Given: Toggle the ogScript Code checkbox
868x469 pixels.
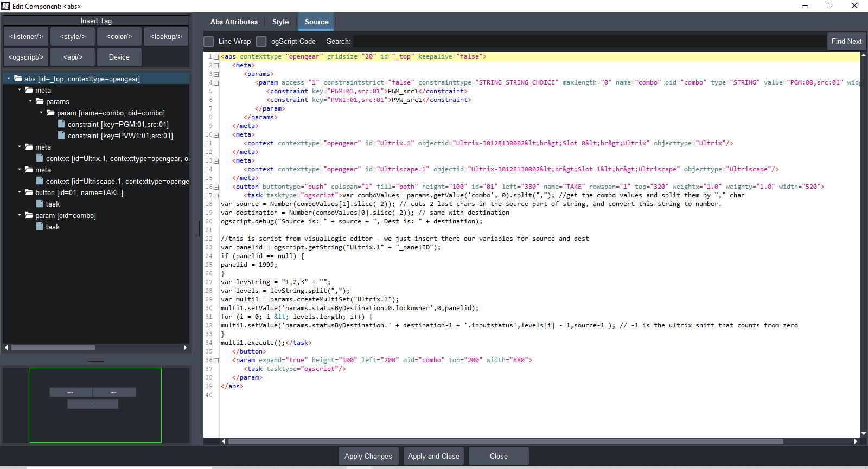Looking at the screenshot, I should [x=261, y=41].
